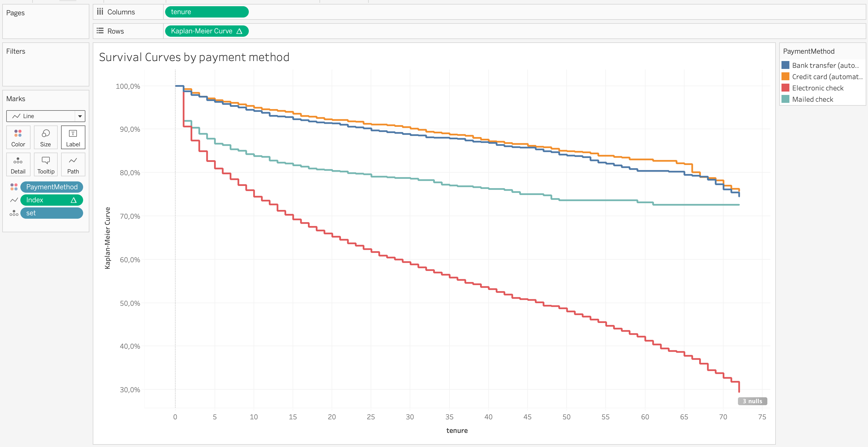Click detail icon beside set pill
This screenshot has width=868, height=447.
(x=14, y=213)
